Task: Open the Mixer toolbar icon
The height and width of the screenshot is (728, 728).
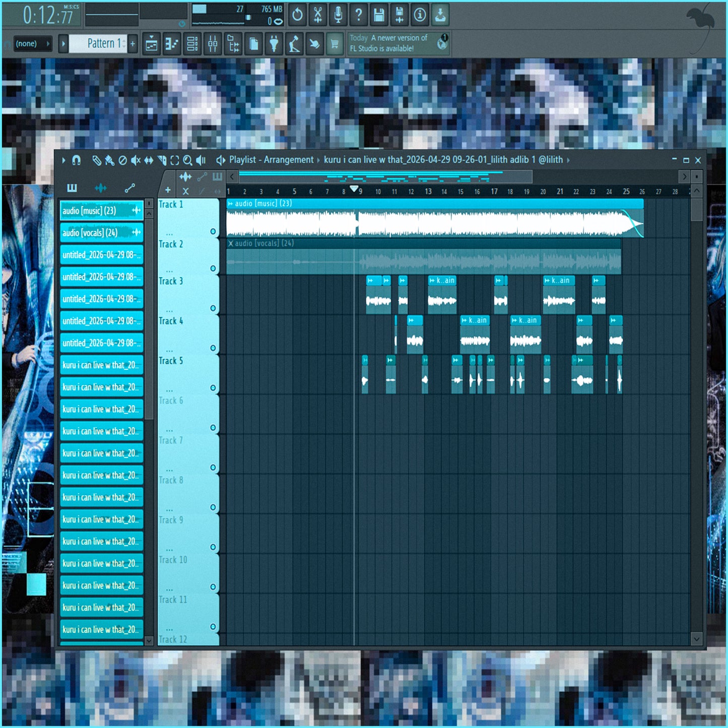Action: [x=213, y=44]
